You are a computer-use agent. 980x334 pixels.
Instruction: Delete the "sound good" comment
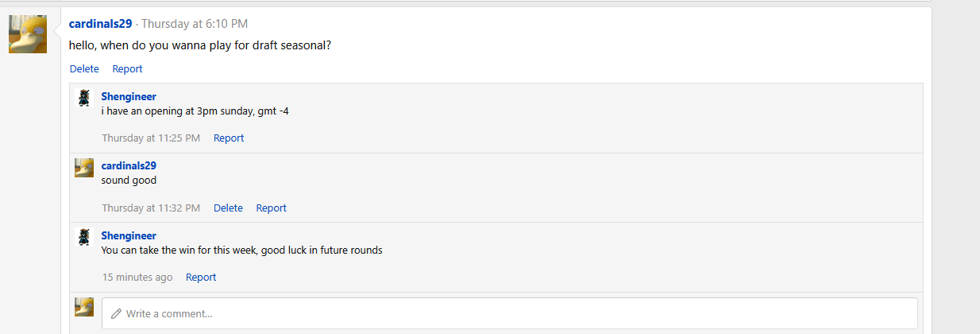coord(228,208)
